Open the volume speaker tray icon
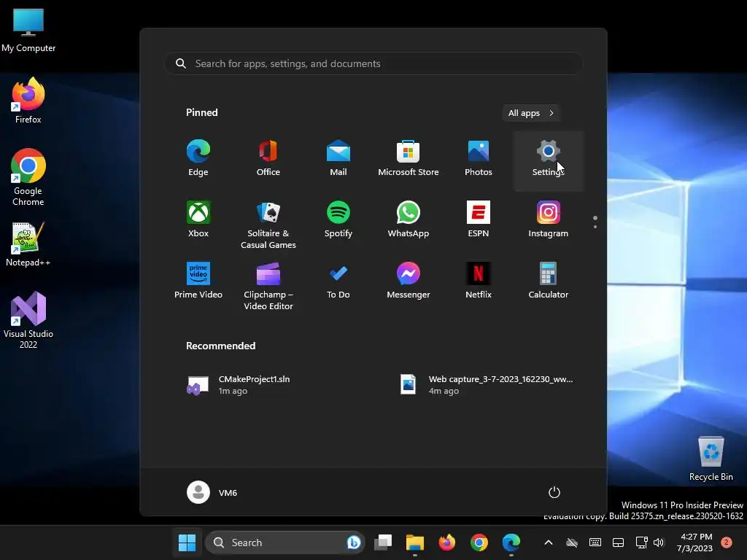Viewport: 747px width, 560px height. tap(659, 542)
